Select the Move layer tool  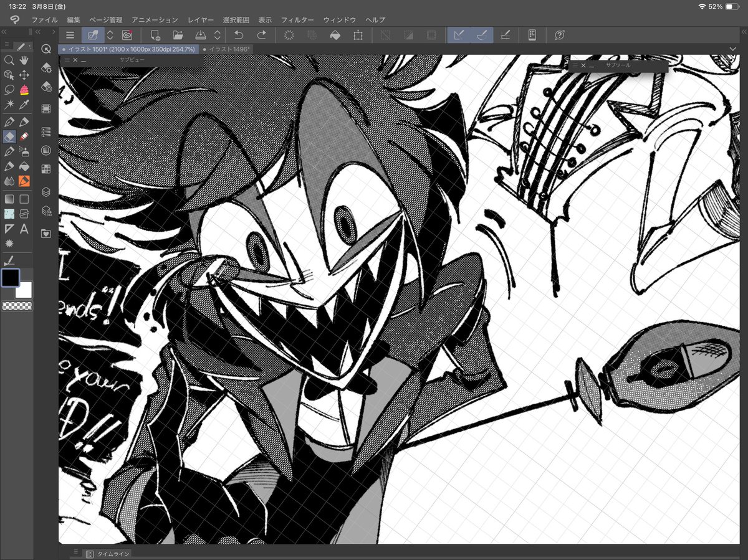tap(24, 75)
